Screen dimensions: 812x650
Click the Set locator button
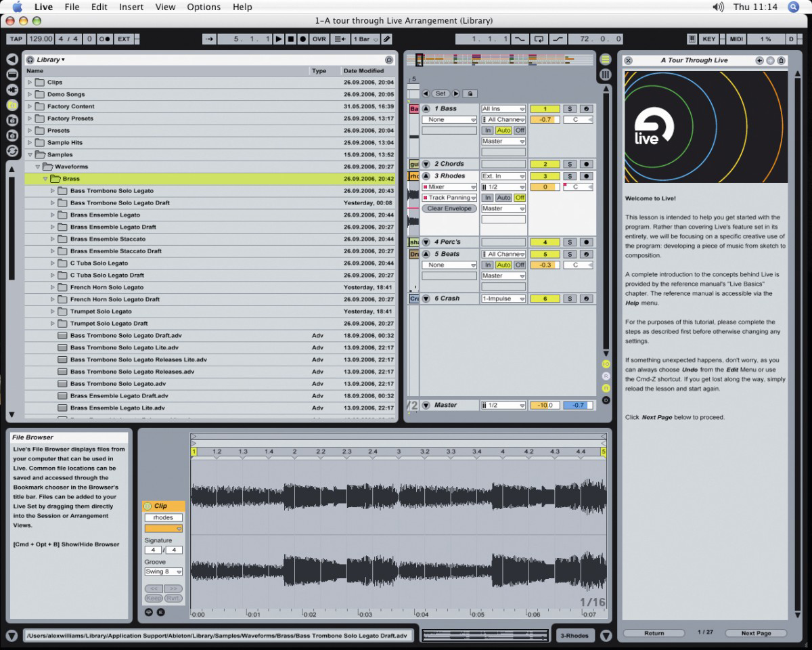441,93
